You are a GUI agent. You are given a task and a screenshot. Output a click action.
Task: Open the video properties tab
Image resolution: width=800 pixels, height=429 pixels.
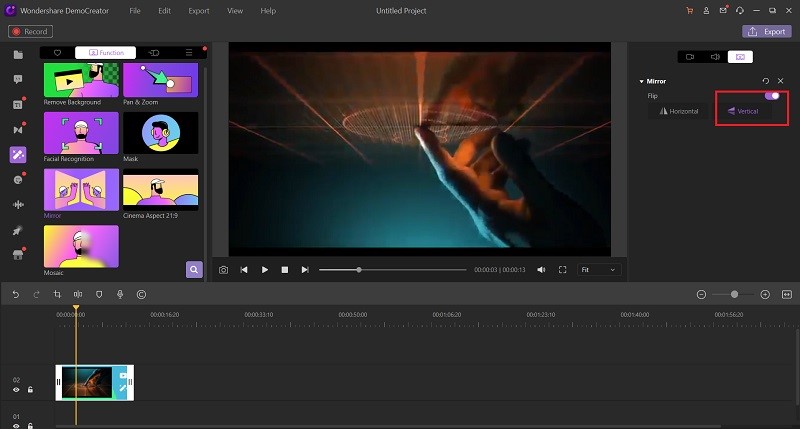click(690, 57)
